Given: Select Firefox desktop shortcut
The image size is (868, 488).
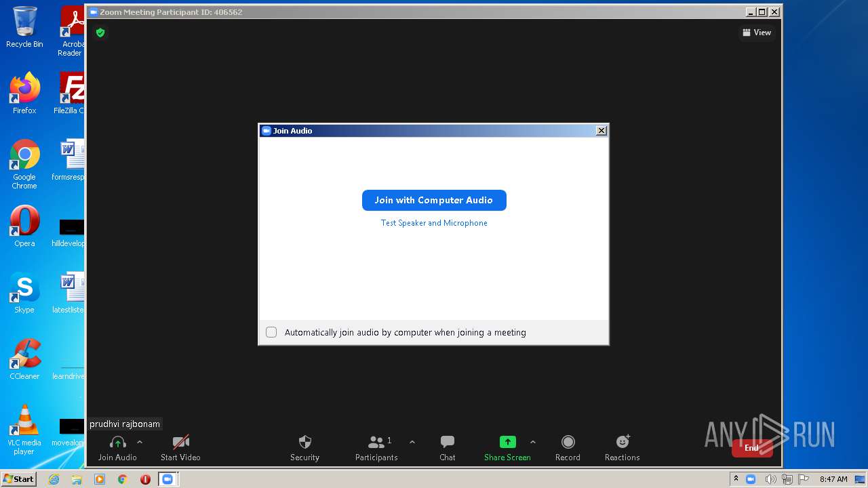Looking at the screenshot, I should pyautogui.click(x=24, y=94).
